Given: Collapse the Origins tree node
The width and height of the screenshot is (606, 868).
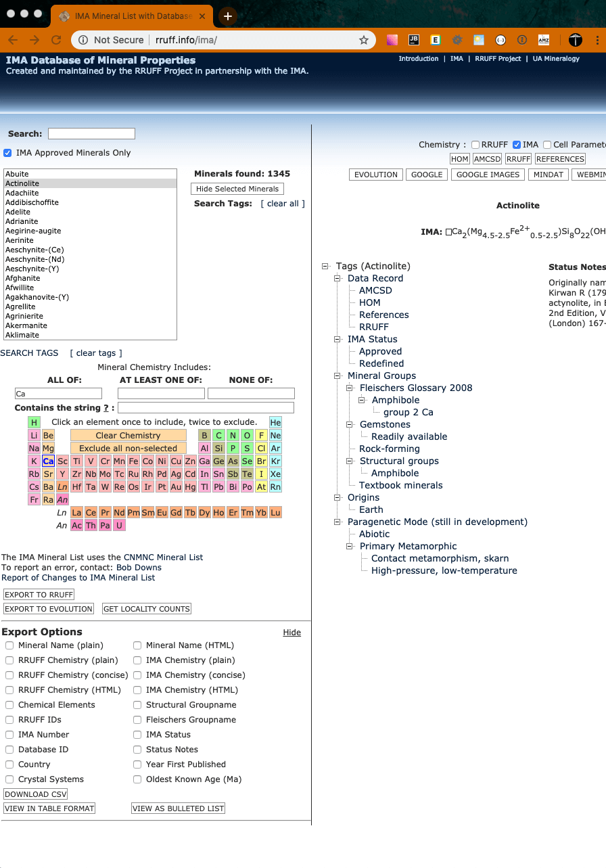Looking at the screenshot, I should pos(337,498).
